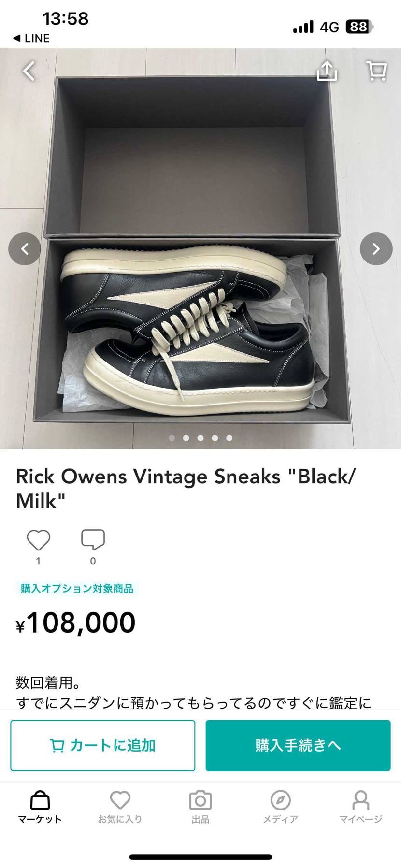Open the お気に入り favorites tab
Image resolution: width=401 pixels, height=868 pixels.
coord(120,807)
